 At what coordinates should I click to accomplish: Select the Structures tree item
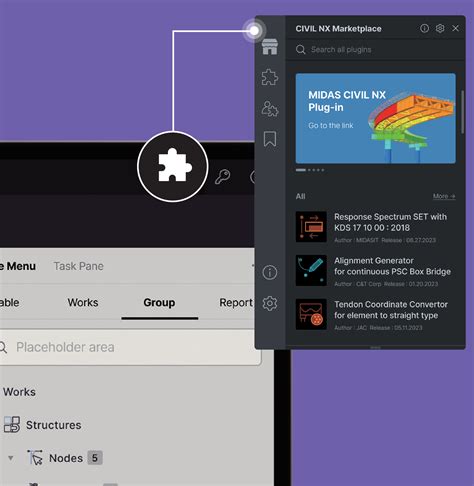pos(54,425)
